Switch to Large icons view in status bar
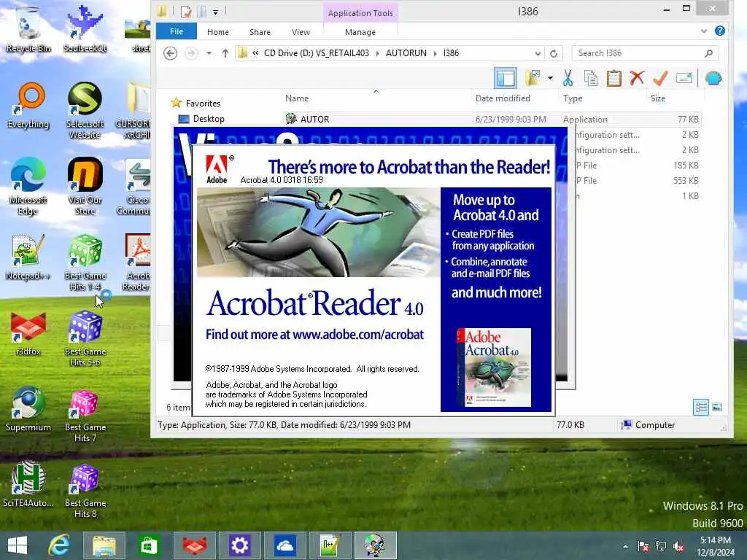 click(717, 407)
